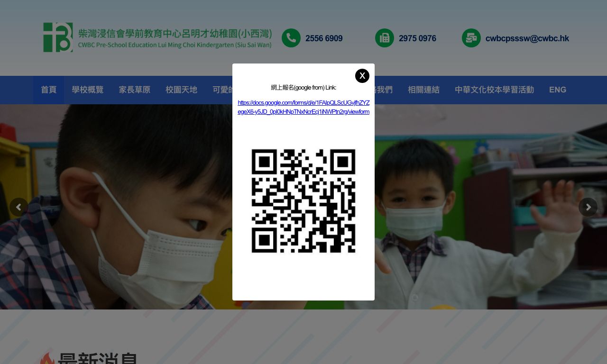Open the 校園天地 menu item
Screen dimensions: 607x364
(182, 90)
